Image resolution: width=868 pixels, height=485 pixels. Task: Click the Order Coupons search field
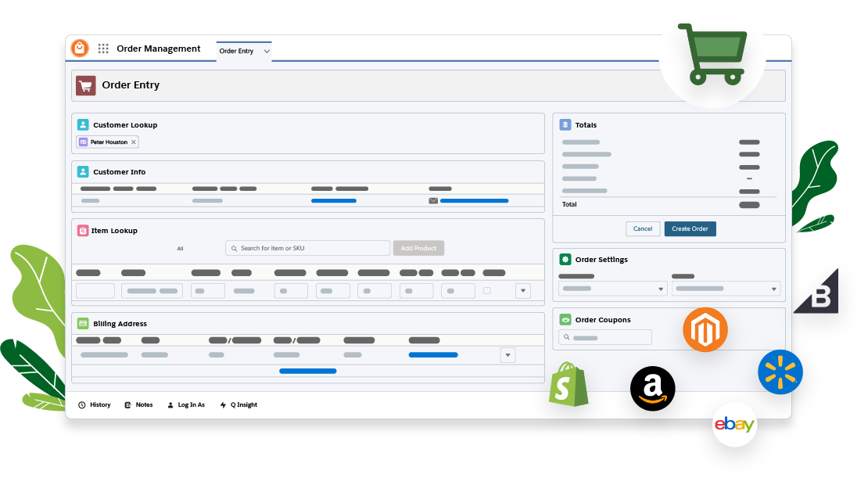605,337
